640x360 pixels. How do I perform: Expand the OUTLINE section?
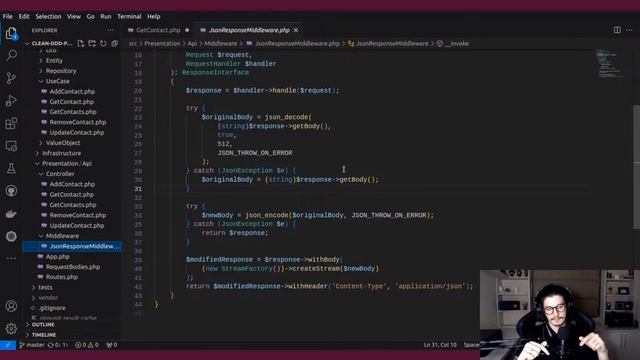[x=43, y=324]
